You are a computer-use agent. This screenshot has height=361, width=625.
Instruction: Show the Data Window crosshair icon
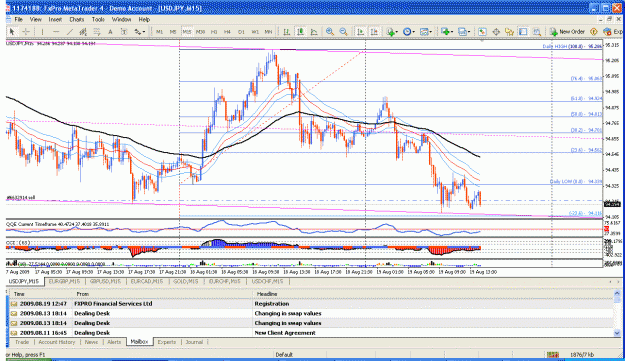pos(496,31)
